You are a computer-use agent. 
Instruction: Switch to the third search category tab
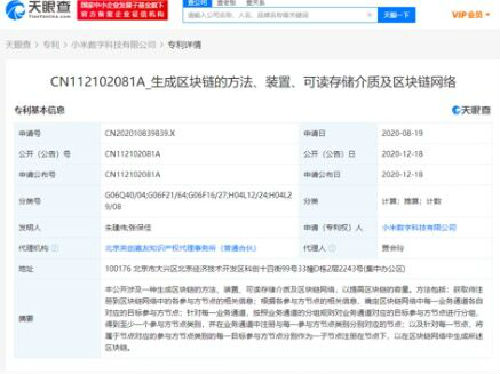[x=256, y=3]
